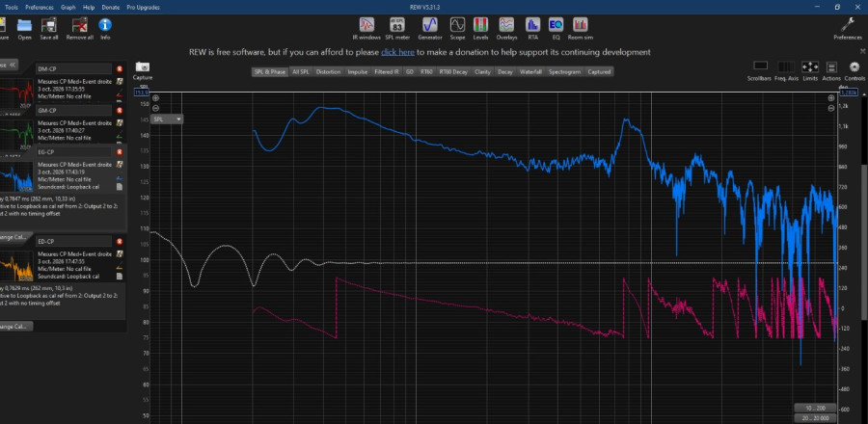
Task: Click the right-side vertical scrollbar
Action: tap(865, 242)
